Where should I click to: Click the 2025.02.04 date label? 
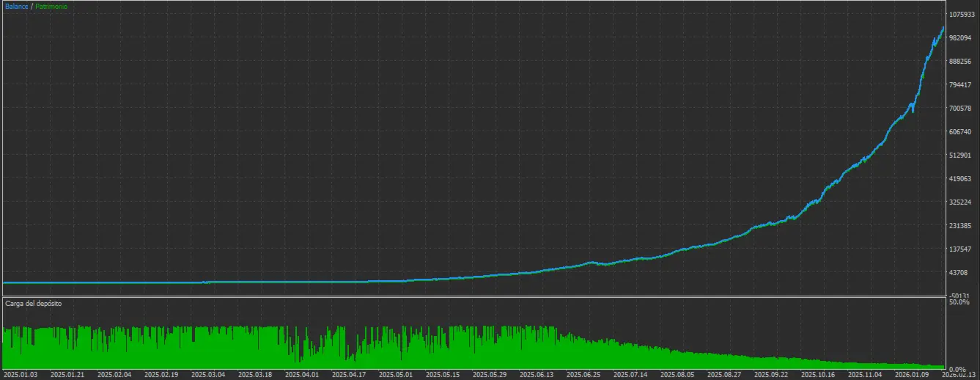tap(116, 374)
